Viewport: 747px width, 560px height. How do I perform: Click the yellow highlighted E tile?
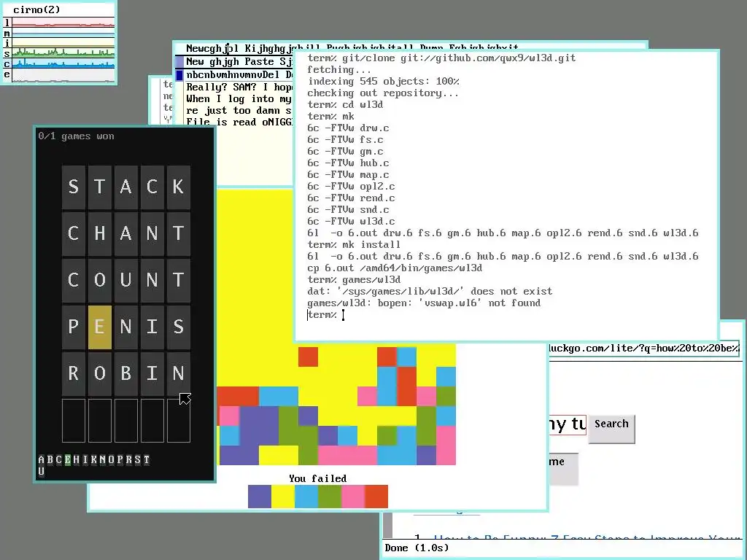99,327
